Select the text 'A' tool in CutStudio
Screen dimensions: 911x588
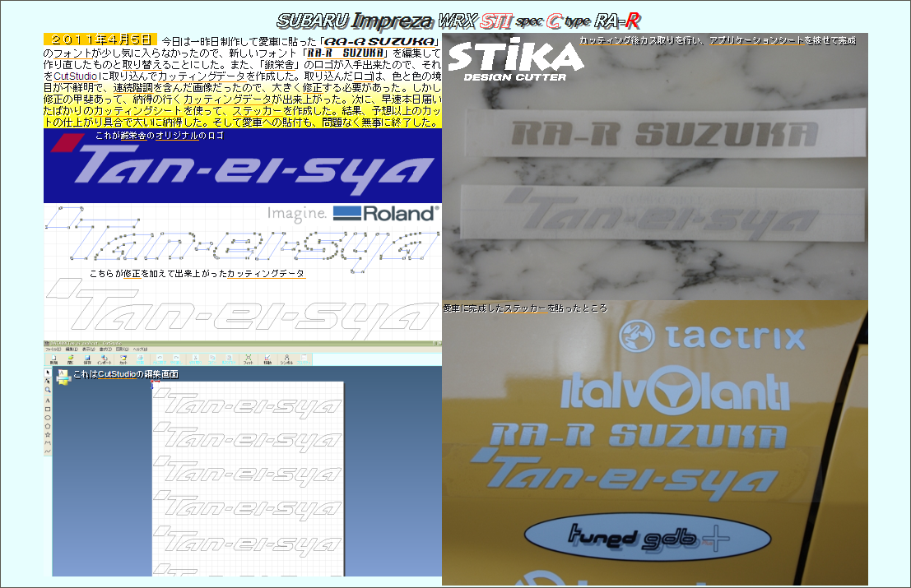point(48,400)
